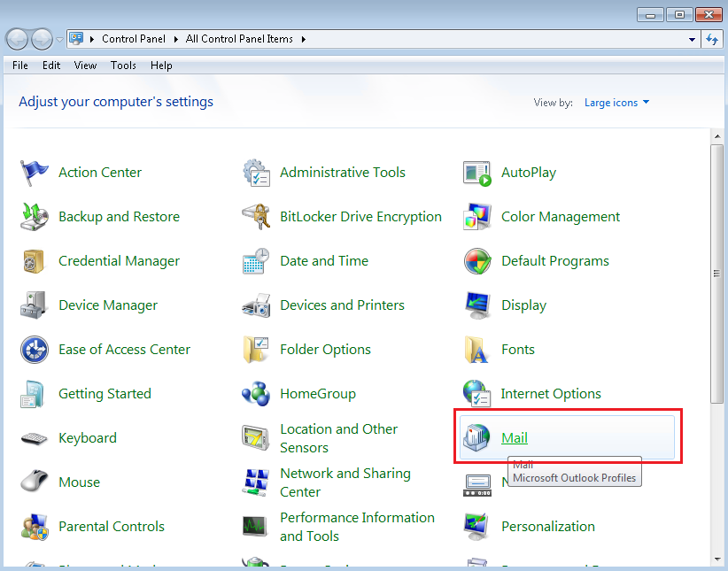Click the Backup and Restore icon
The image size is (728, 571).
click(x=34, y=217)
